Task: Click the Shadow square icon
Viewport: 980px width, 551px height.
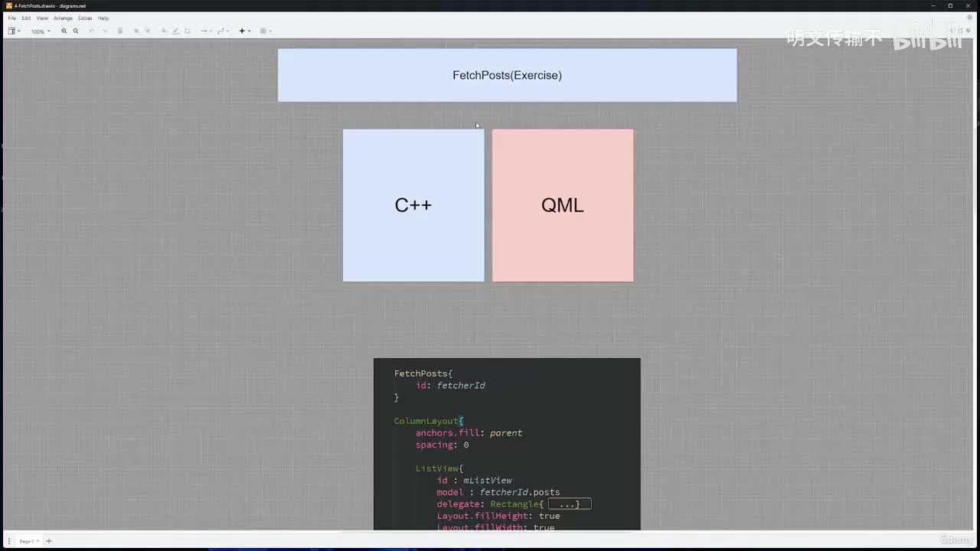Action: pyautogui.click(x=188, y=31)
